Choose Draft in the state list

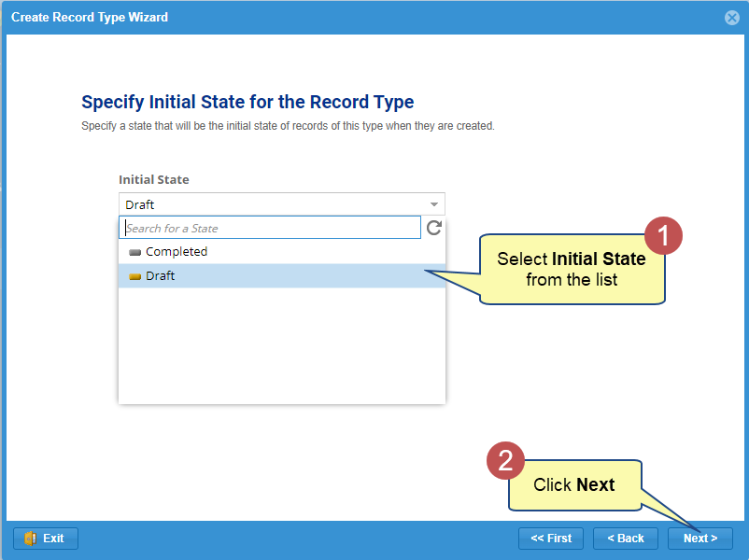coord(161,276)
